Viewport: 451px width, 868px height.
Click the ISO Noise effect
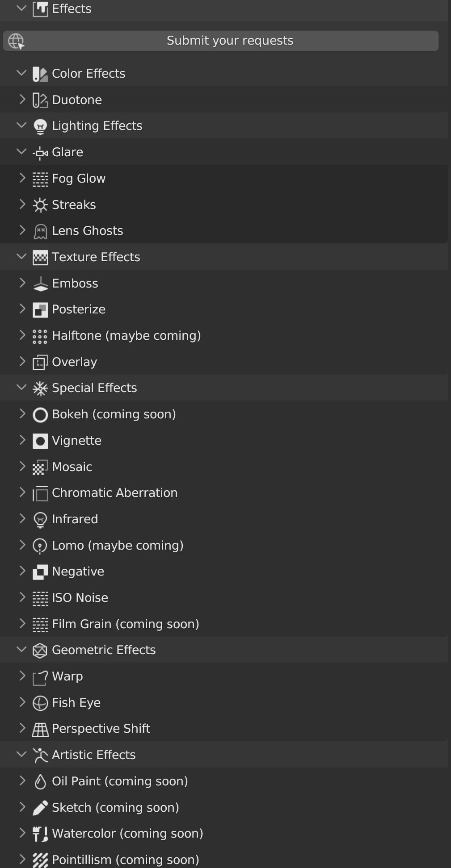click(80, 597)
